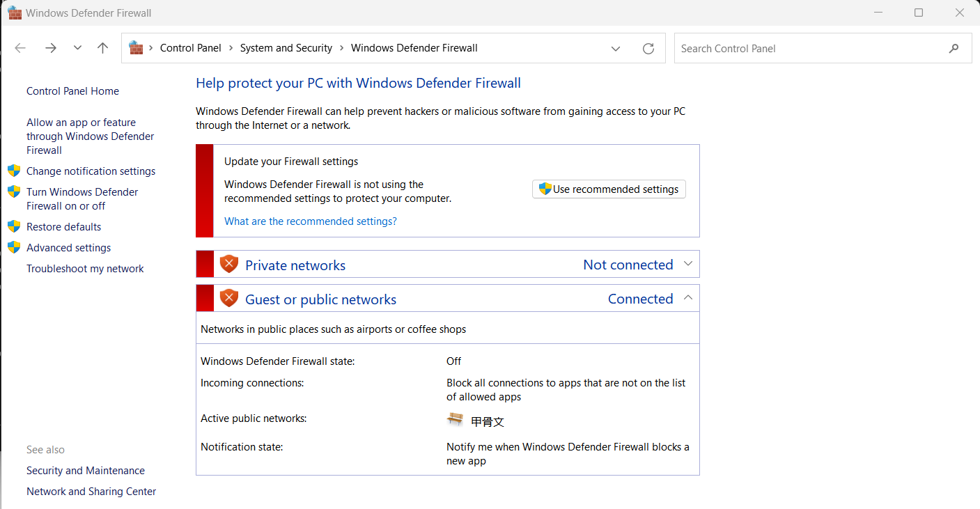Click the Not connected status text

coord(628,265)
